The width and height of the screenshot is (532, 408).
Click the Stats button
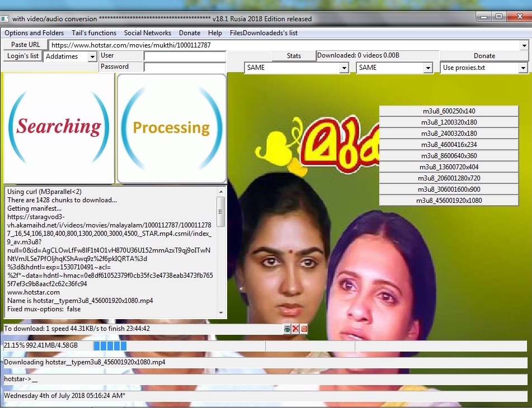click(x=294, y=56)
